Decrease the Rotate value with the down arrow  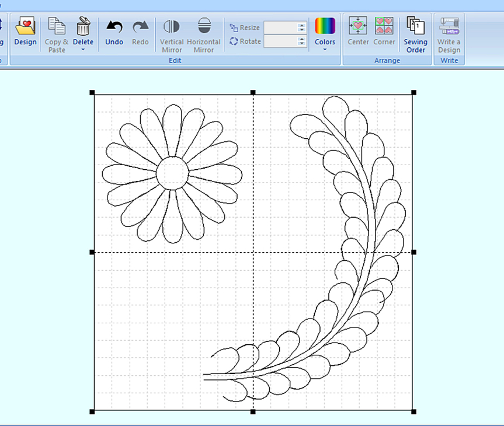301,44
